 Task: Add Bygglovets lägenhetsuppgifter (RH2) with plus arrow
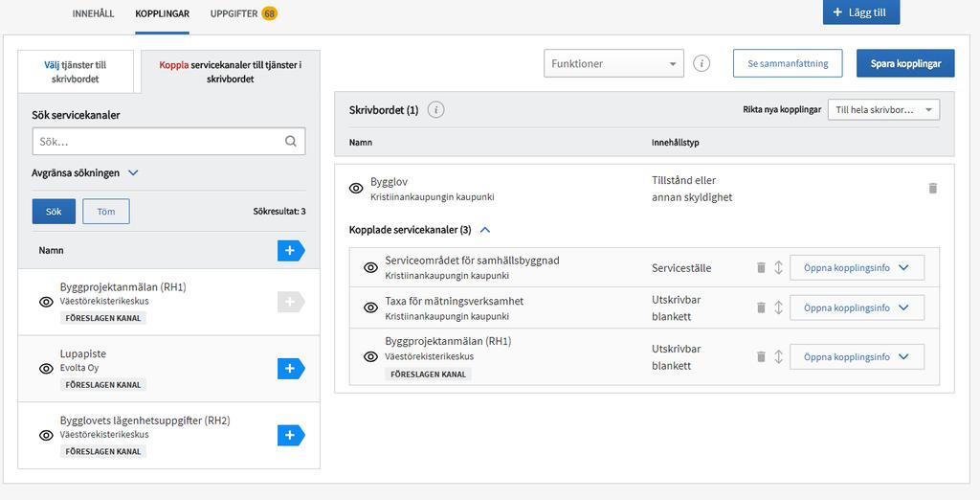pyautogui.click(x=291, y=435)
